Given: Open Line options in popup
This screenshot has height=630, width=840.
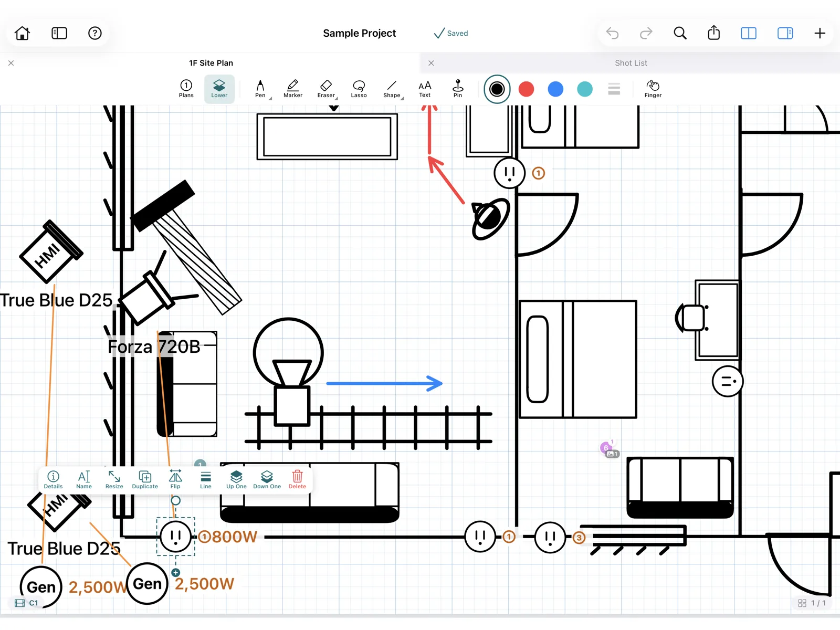Looking at the screenshot, I should [x=206, y=480].
